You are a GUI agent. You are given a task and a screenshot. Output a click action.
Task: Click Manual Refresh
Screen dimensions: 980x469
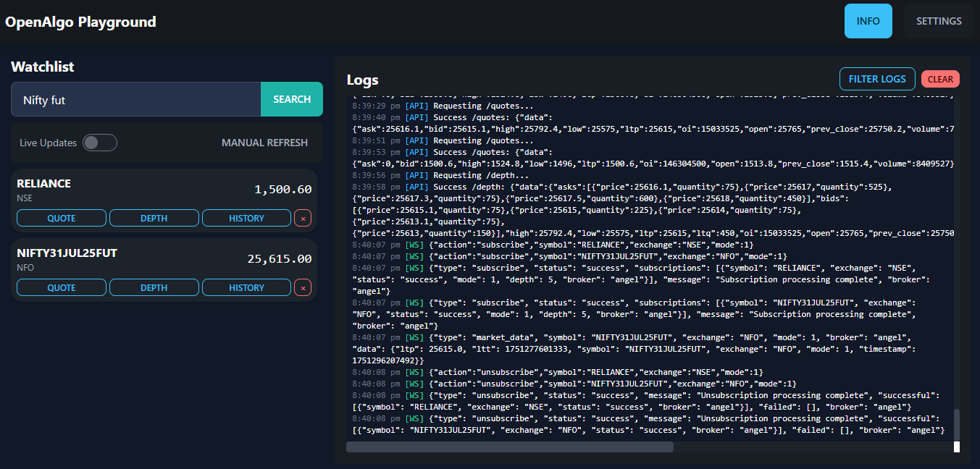[264, 143]
